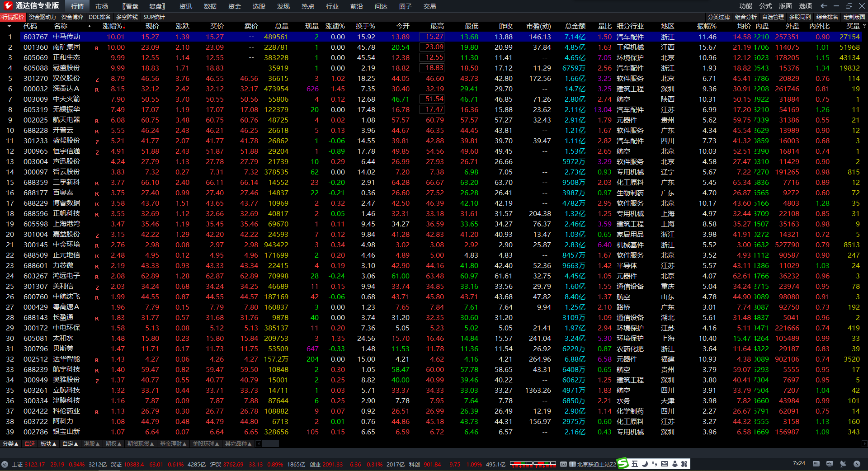Expand the 美股环球 menu
868x471 pixels.
[x=206, y=444]
